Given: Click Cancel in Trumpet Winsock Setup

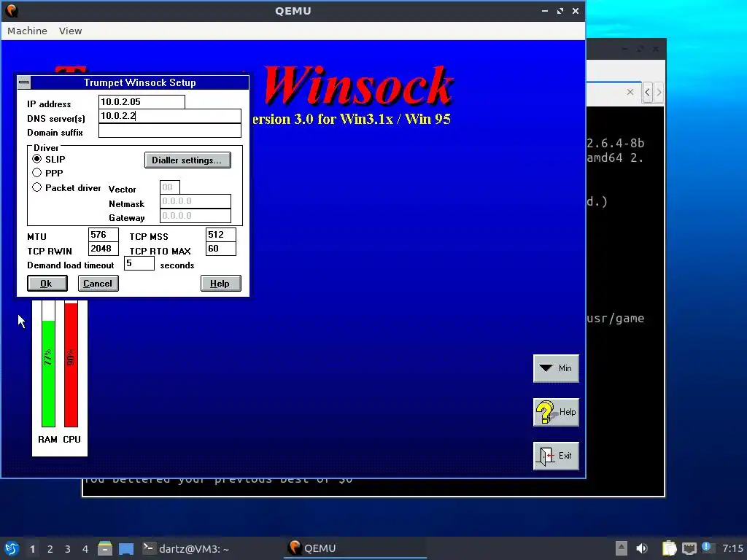Looking at the screenshot, I should click(98, 284).
